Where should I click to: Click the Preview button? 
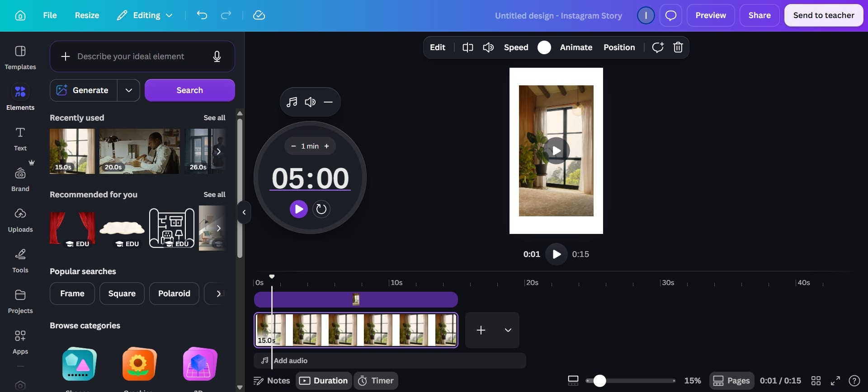711,15
